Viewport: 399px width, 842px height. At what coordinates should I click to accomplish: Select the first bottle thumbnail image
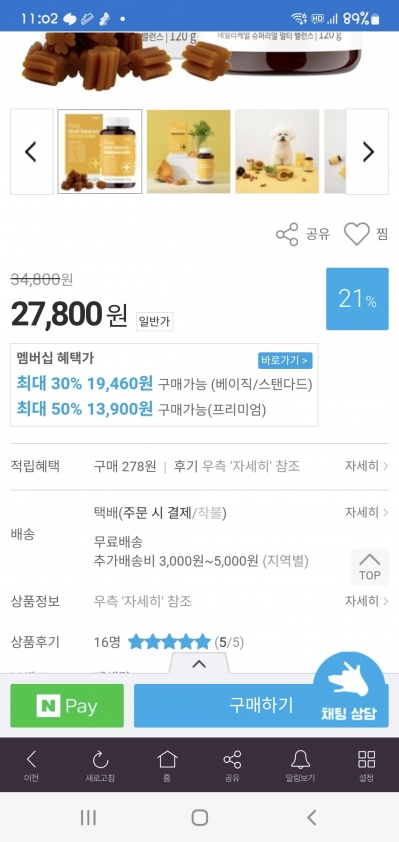[x=100, y=151]
